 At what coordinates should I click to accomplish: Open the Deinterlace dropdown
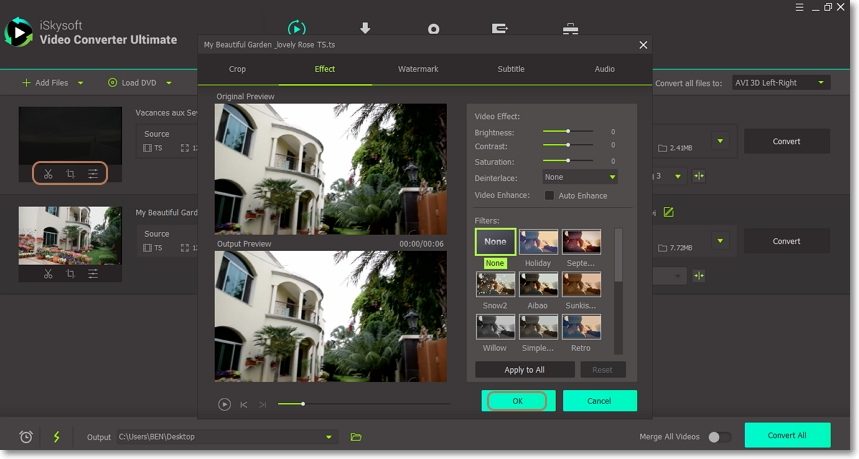click(x=580, y=177)
